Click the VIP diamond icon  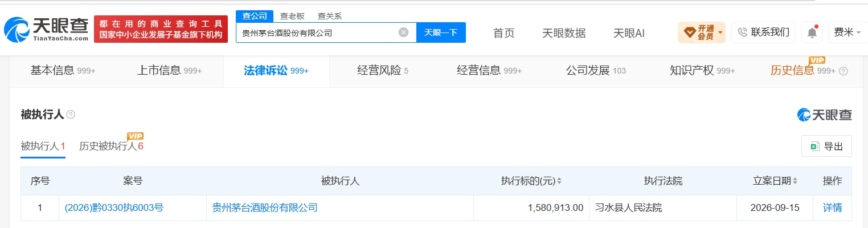point(689,32)
